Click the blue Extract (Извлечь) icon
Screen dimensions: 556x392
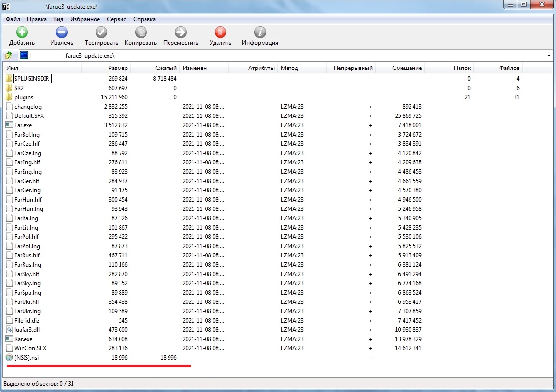[x=62, y=32]
